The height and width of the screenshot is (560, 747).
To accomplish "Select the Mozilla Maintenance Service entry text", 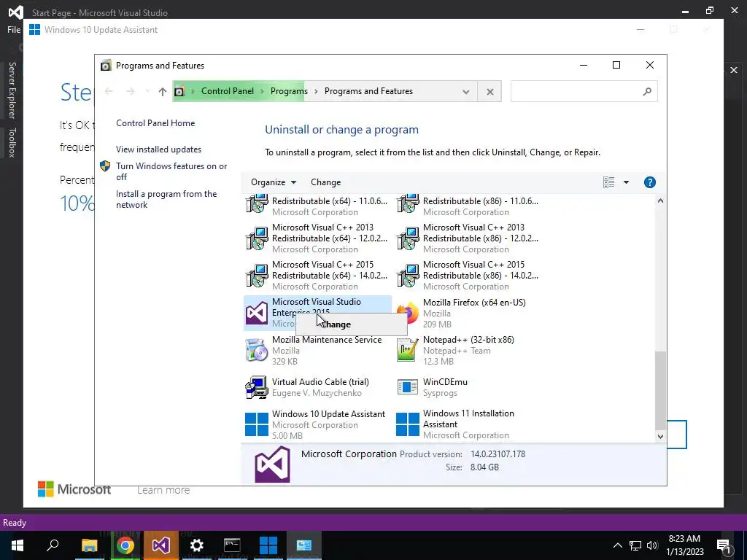I will click(327, 340).
